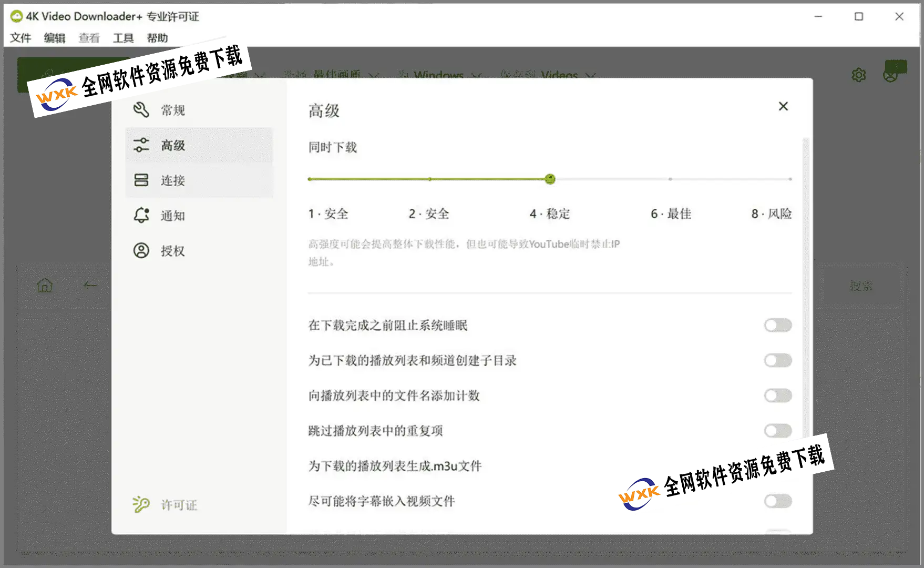Open the 文件 menu
The width and height of the screenshot is (924, 568).
tap(20, 38)
